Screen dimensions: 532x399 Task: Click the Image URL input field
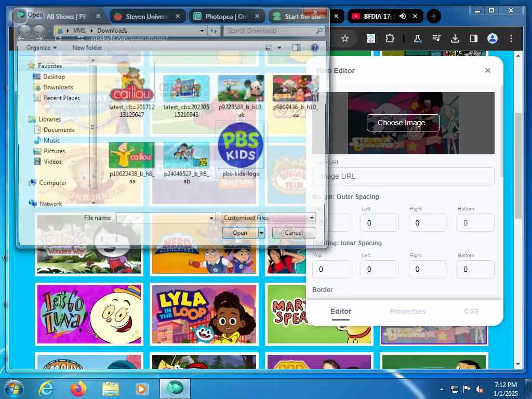[403, 176]
